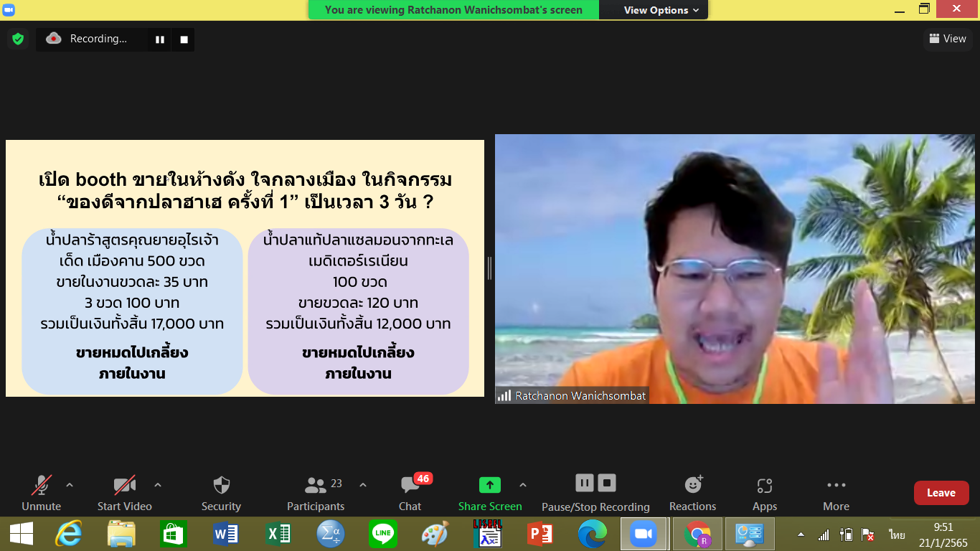This screenshot has height=551, width=980.
Task: Open the Zoom Apps panel
Action: coord(764,493)
